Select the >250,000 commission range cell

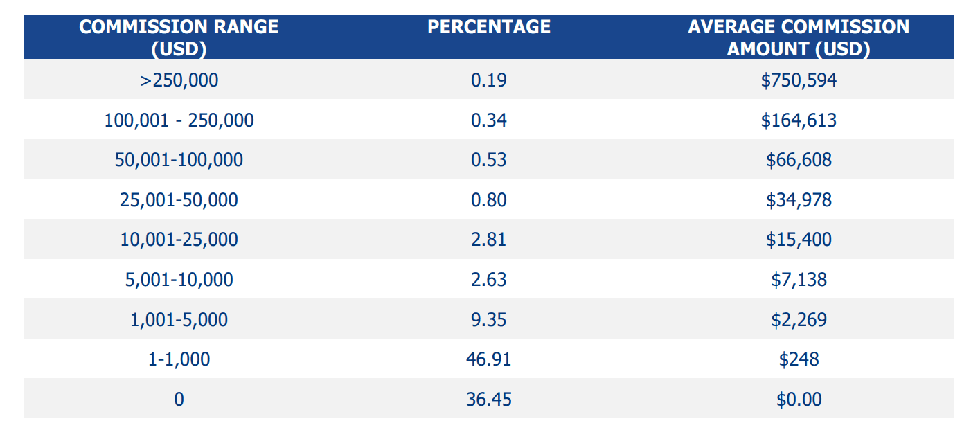[x=179, y=80]
